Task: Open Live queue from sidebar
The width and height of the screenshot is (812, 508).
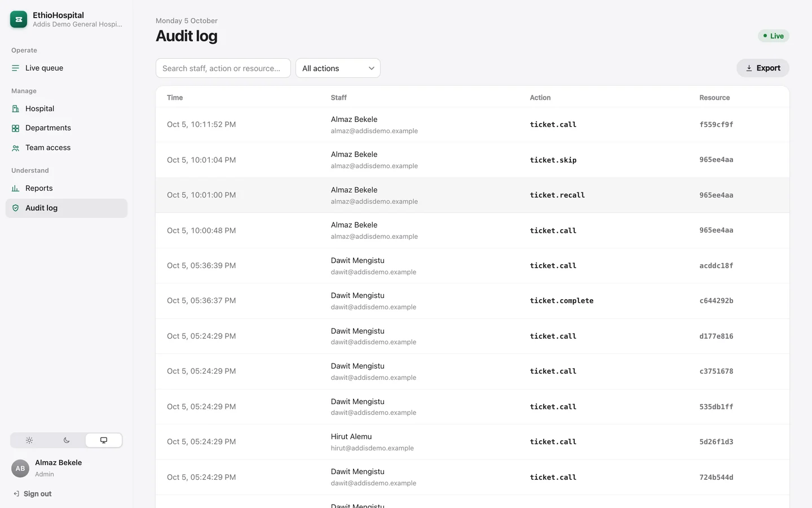Action: (x=67, y=68)
